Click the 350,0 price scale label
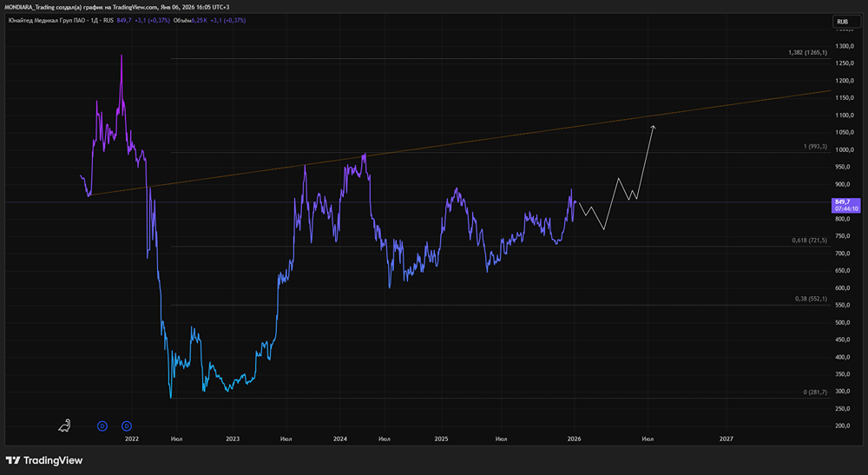This screenshot has width=868, height=475. click(x=845, y=375)
